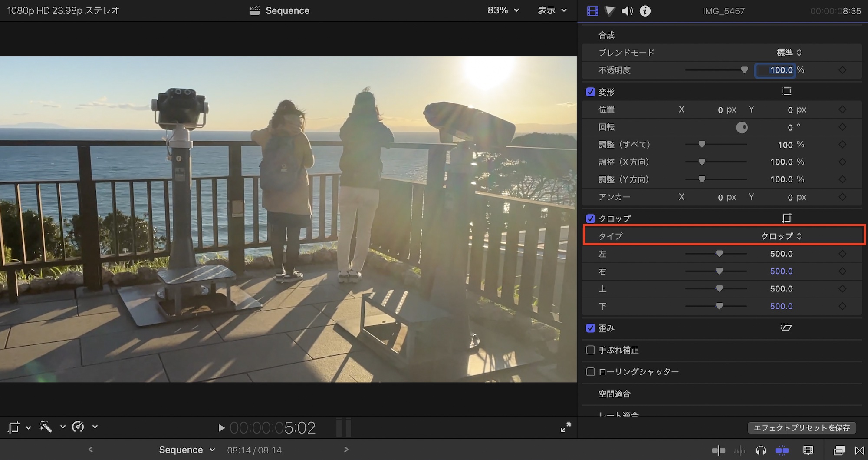This screenshot has width=868, height=460.
Task: Open the タイプ クロップ dropdown
Action: point(781,236)
